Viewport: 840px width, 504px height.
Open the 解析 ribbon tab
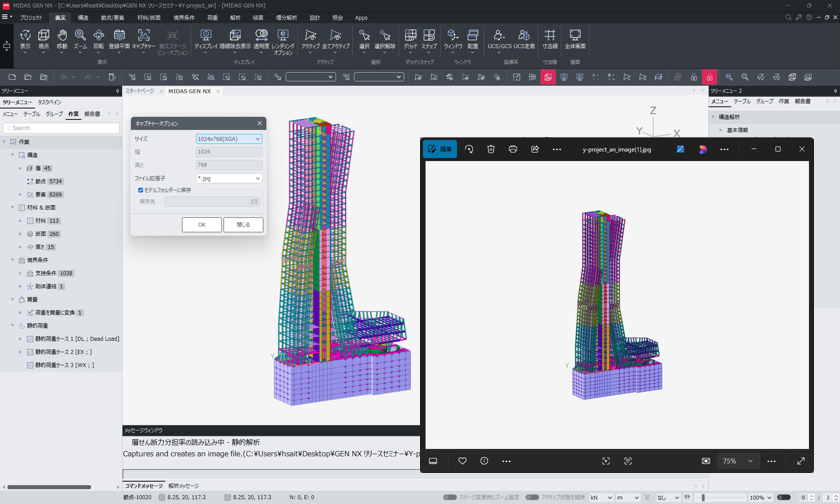(235, 18)
